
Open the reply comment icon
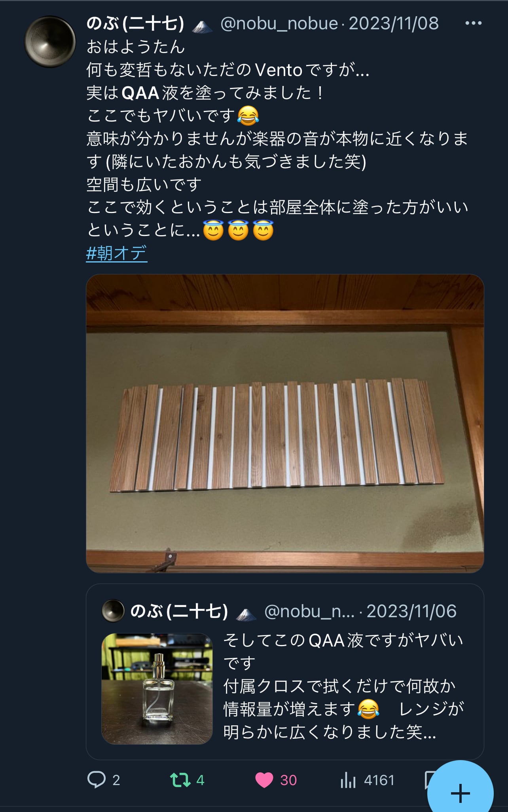(97, 780)
